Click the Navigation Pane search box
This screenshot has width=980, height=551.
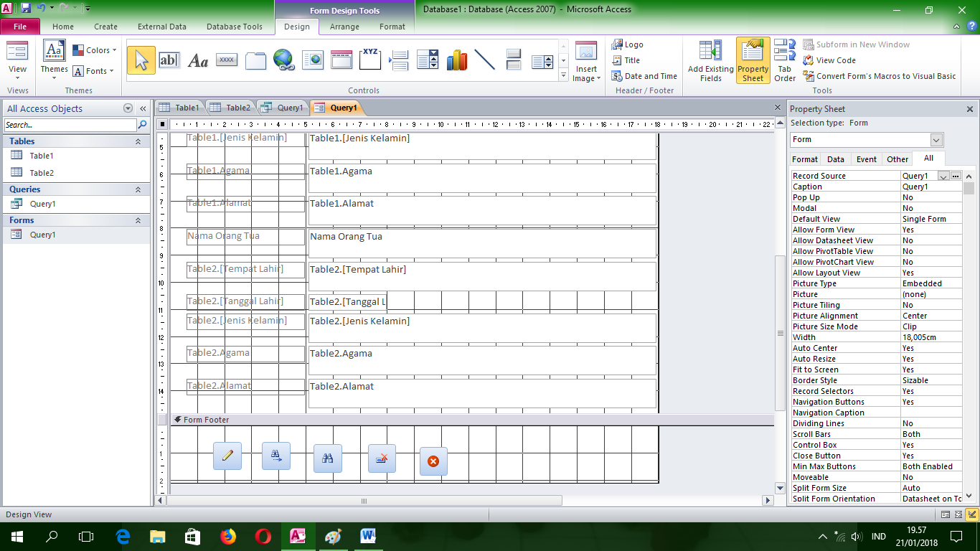coord(70,124)
